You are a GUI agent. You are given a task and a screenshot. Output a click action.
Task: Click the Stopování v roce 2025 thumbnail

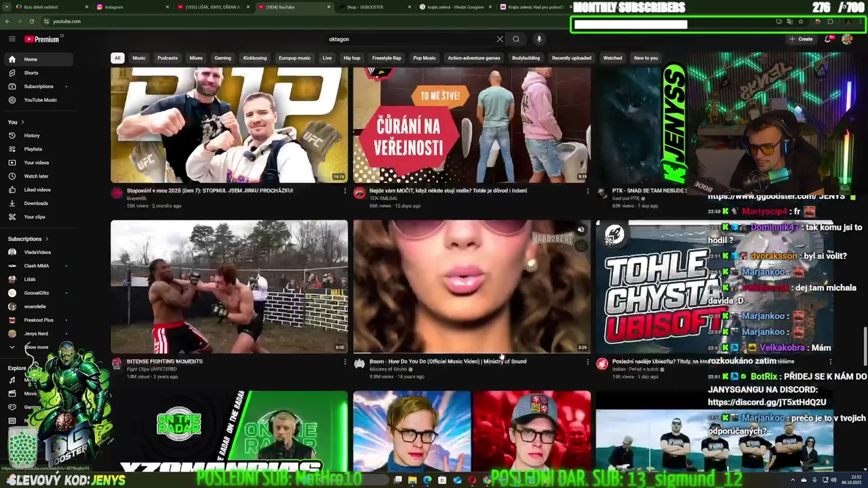[x=229, y=125]
